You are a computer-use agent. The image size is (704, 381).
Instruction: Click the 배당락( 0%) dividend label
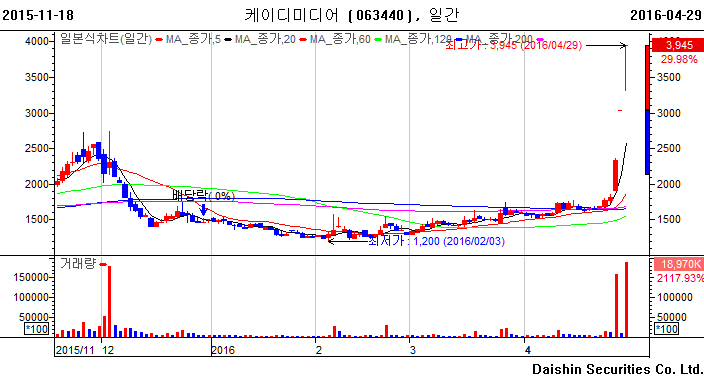[204, 196]
